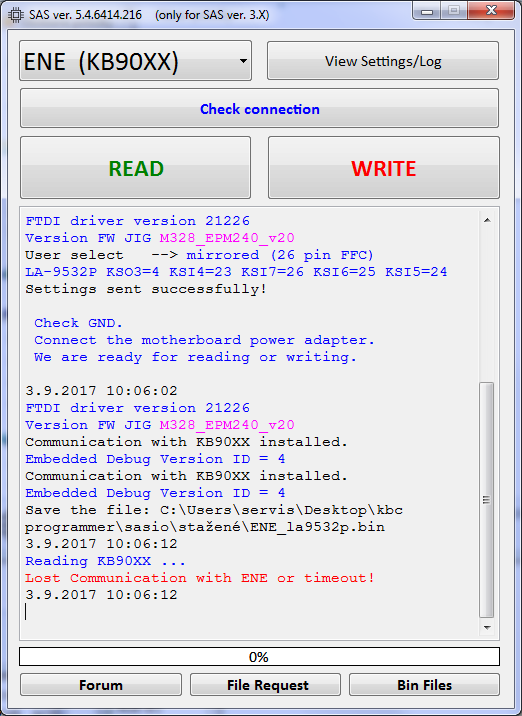Image resolution: width=522 pixels, height=716 pixels.
Task: Click the disabled maximize window button
Action: (454, 11)
